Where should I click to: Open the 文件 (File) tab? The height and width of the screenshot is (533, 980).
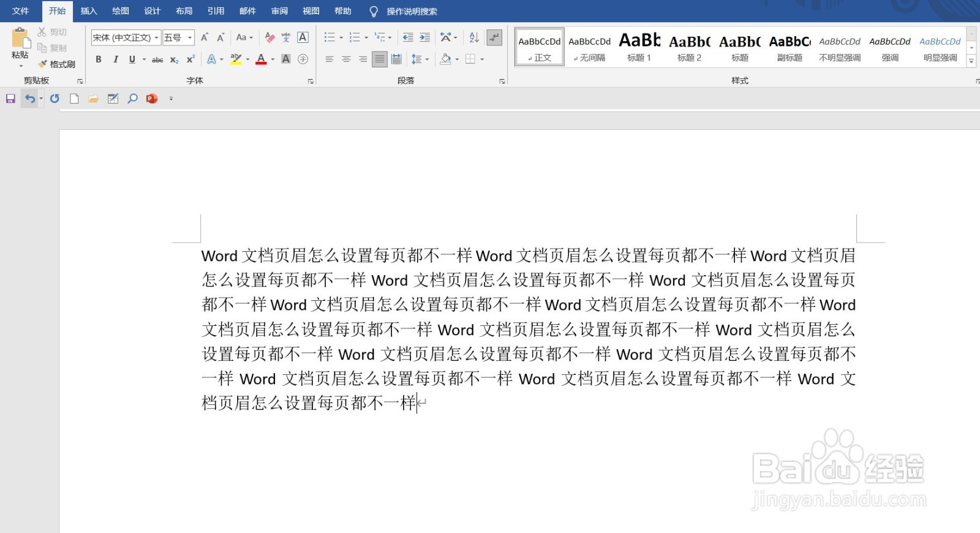coord(21,11)
